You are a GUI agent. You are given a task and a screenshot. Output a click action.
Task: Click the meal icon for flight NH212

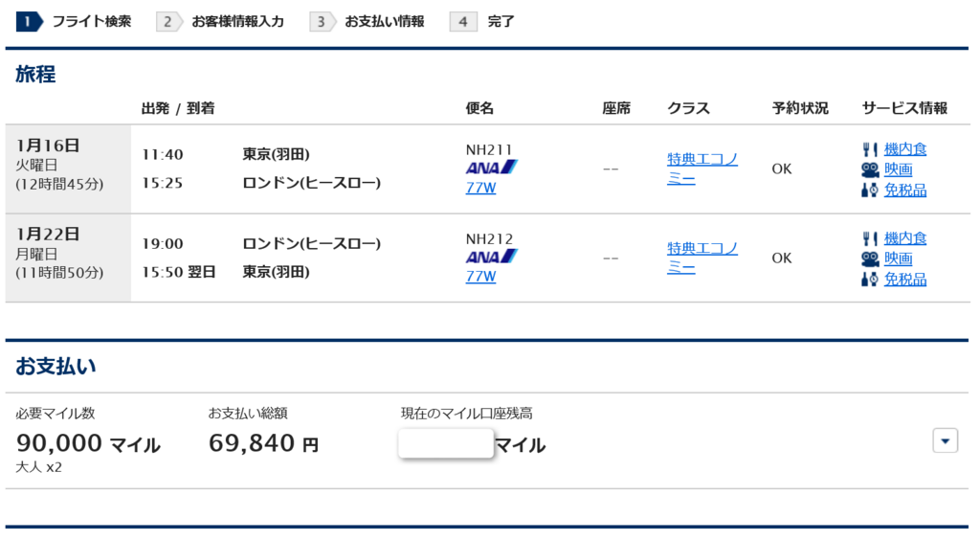click(x=870, y=238)
